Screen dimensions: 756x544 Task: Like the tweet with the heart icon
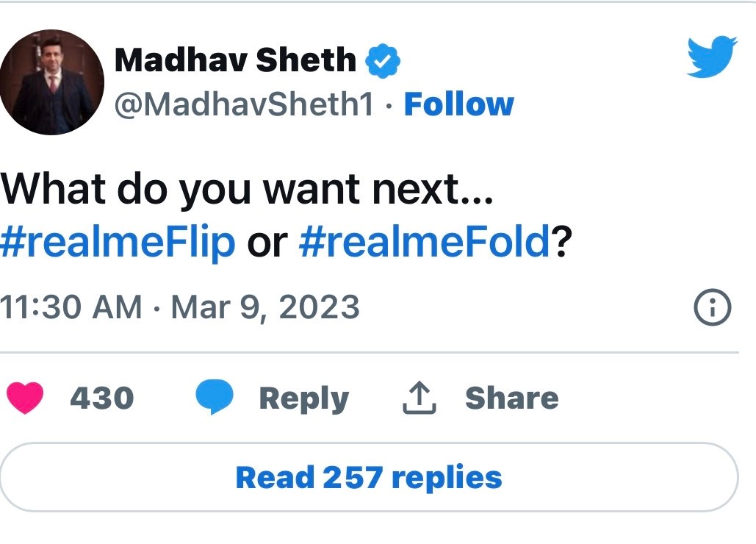(26, 398)
